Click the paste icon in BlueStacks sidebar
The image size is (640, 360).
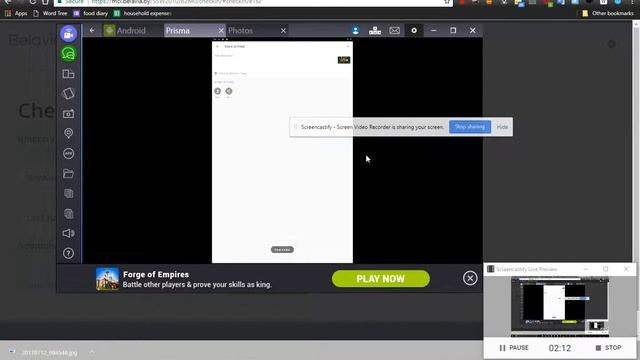pos(68,213)
